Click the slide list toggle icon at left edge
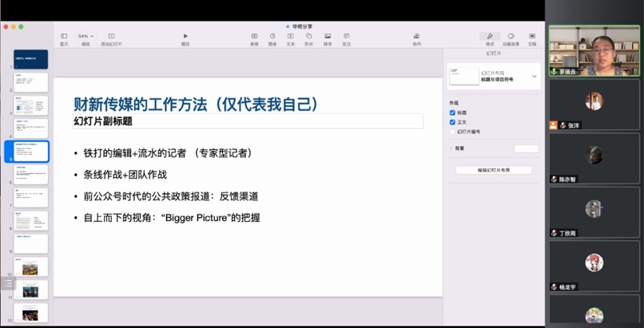Viewport: 644px width, 328px height. point(8,283)
